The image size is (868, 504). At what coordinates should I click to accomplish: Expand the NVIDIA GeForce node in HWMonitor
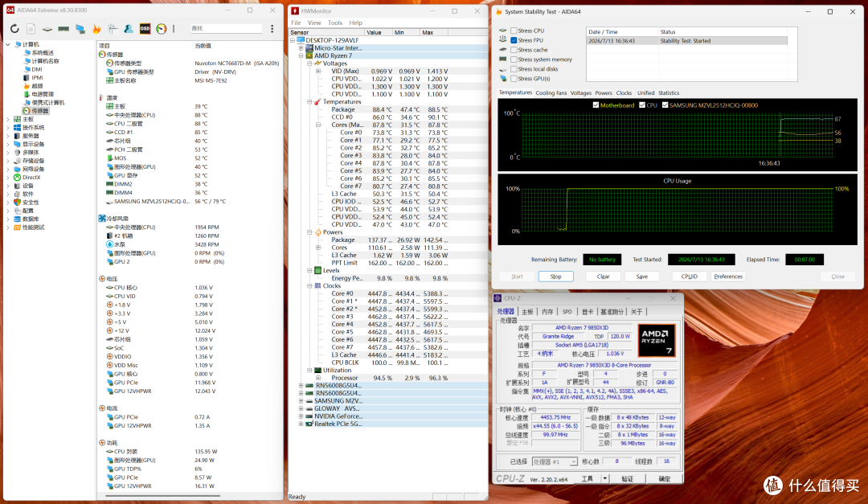click(x=301, y=416)
